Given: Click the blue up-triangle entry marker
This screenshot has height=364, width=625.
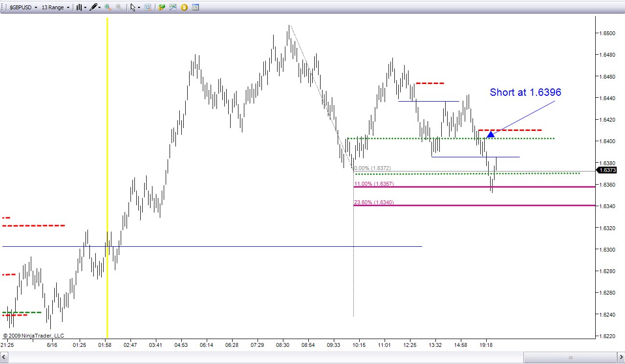Looking at the screenshot, I should click(x=491, y=133).
